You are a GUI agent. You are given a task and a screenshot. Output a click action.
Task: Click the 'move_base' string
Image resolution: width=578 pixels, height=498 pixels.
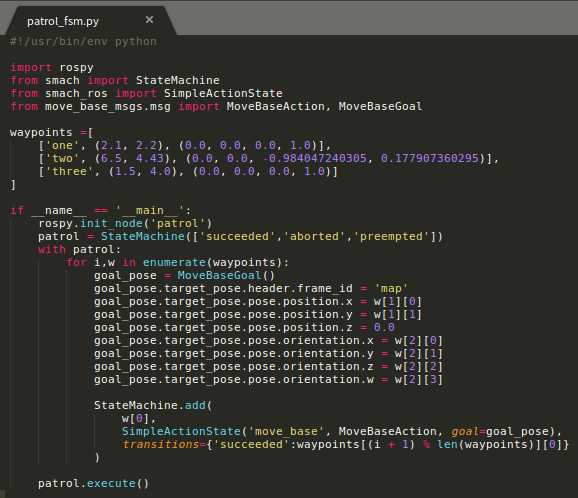(286, 431)
